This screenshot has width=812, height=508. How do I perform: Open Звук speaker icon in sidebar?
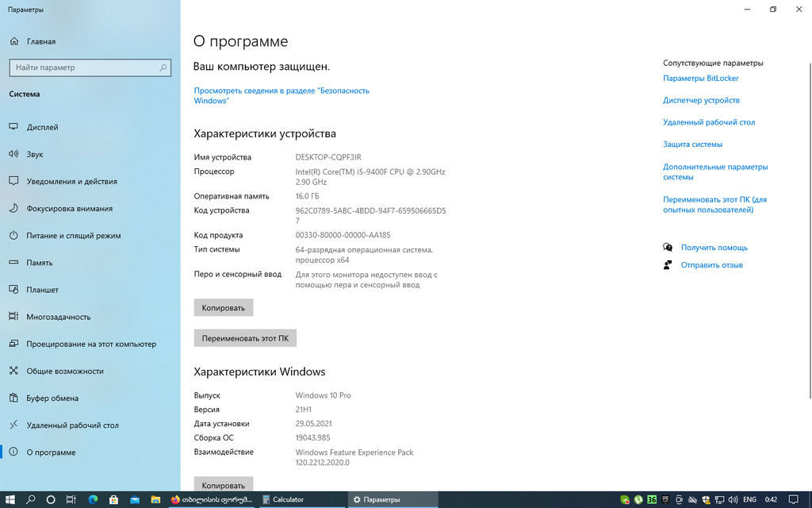[x=14, y=154]
